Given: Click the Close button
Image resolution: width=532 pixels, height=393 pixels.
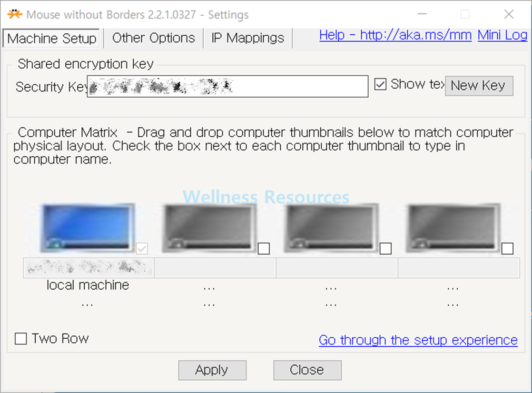Looking at the screenshot, I should (x=307, y=370).
